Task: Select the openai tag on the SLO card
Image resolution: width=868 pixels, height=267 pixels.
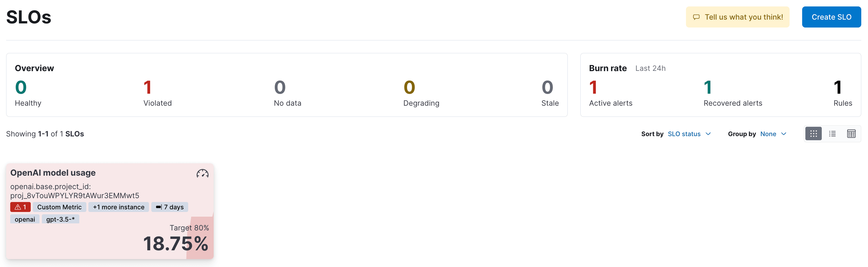Action: [24, 219]
